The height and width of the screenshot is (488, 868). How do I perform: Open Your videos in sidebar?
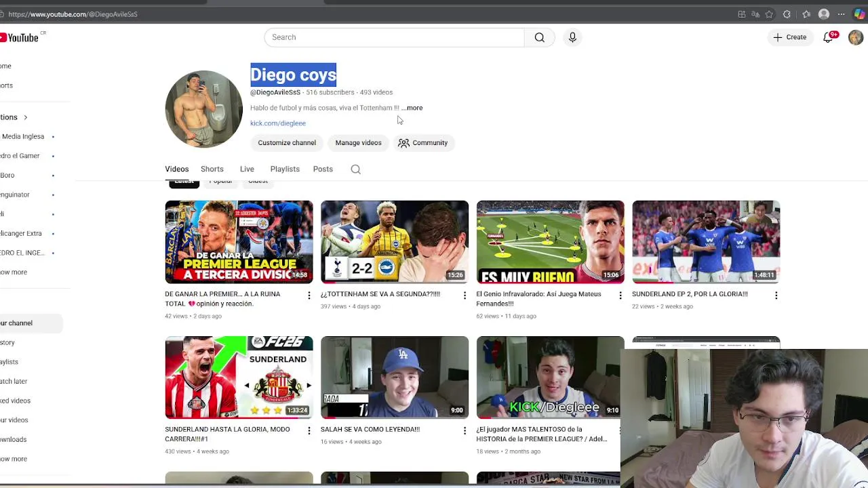pos(14,420)
